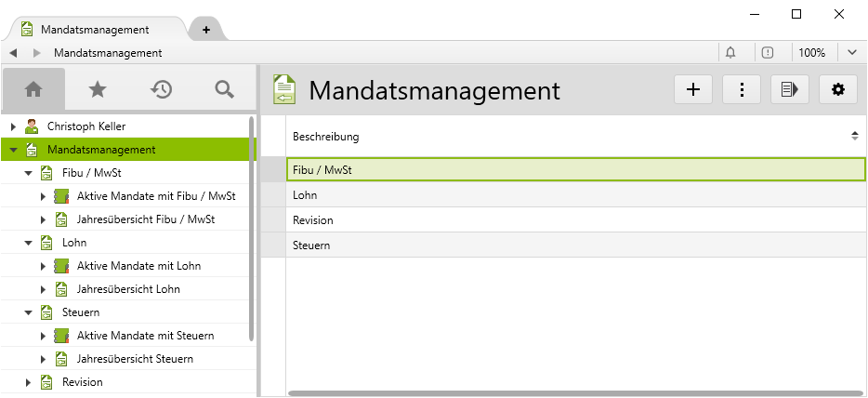Show the history clock tab
The width and height of the screenshot is (868, 398).
[161, 89]
